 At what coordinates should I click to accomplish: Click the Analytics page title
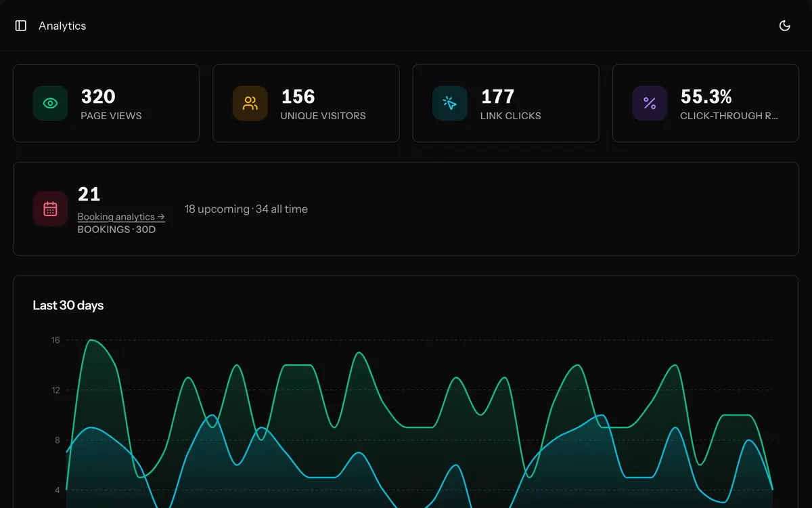tap(62, 26)
